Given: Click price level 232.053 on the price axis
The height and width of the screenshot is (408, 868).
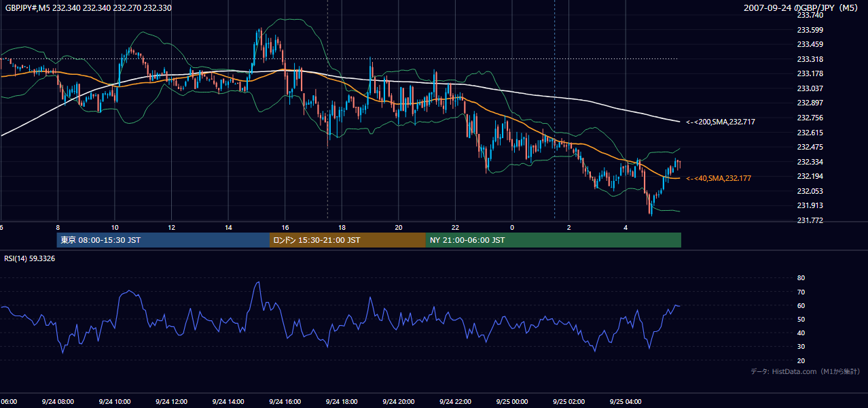Looking at the screenshot, I should click(810, 191).
